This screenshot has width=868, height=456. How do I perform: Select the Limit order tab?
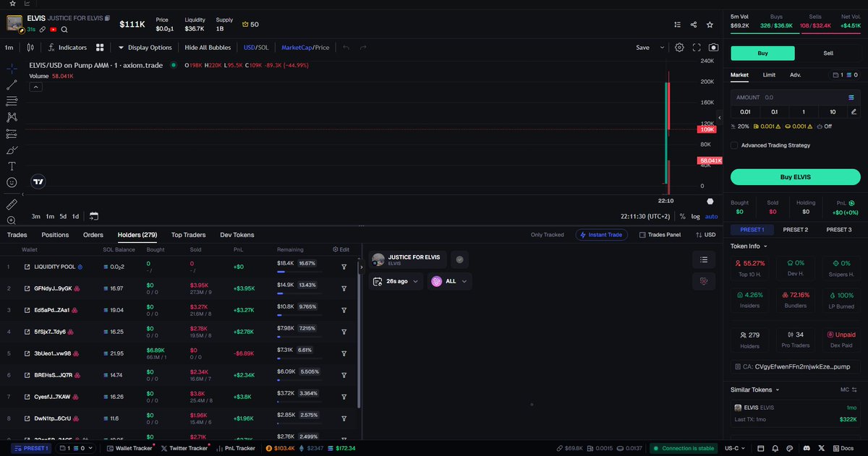click(x=769, y=74)
